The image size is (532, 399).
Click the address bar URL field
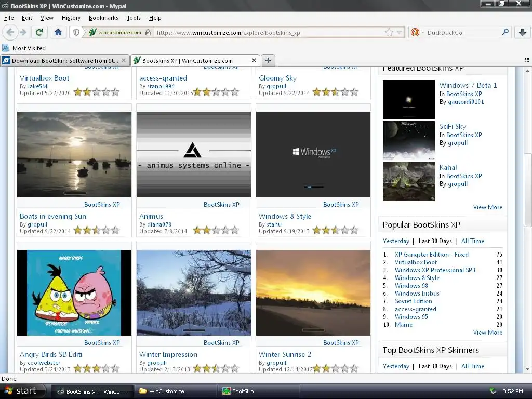coord(270,33)
